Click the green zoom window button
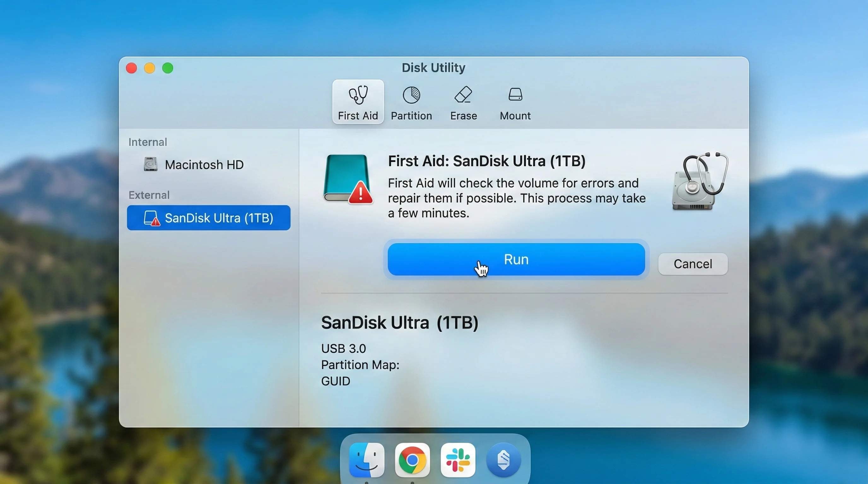 coord(168,68)
